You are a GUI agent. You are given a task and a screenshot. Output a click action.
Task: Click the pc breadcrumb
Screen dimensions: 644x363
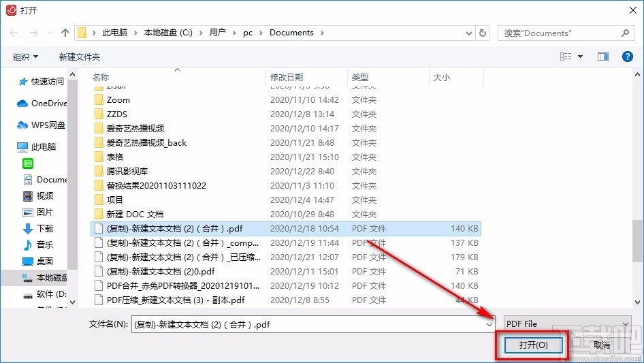click(248, 33)
